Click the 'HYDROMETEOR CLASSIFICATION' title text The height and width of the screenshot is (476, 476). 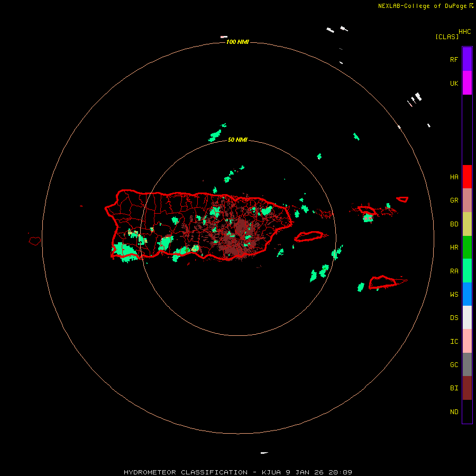186,472
